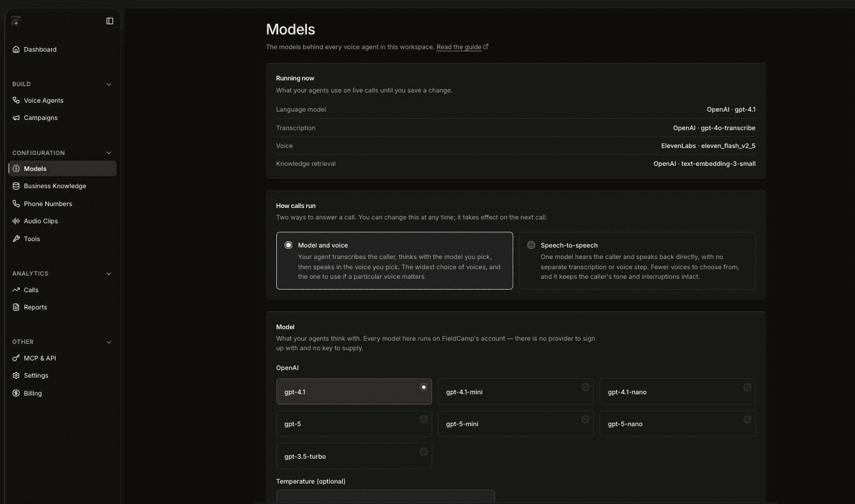855x504 pixels.
Task: Open Phone Numbers page
Action: (62, 204)
